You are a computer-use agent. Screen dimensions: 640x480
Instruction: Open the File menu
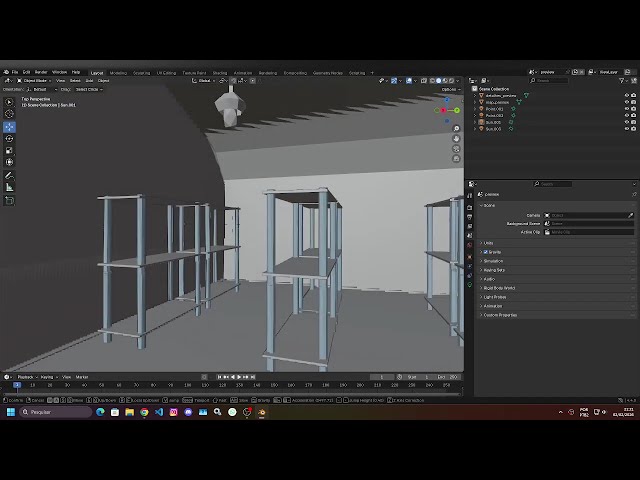[x=15, y=72]
